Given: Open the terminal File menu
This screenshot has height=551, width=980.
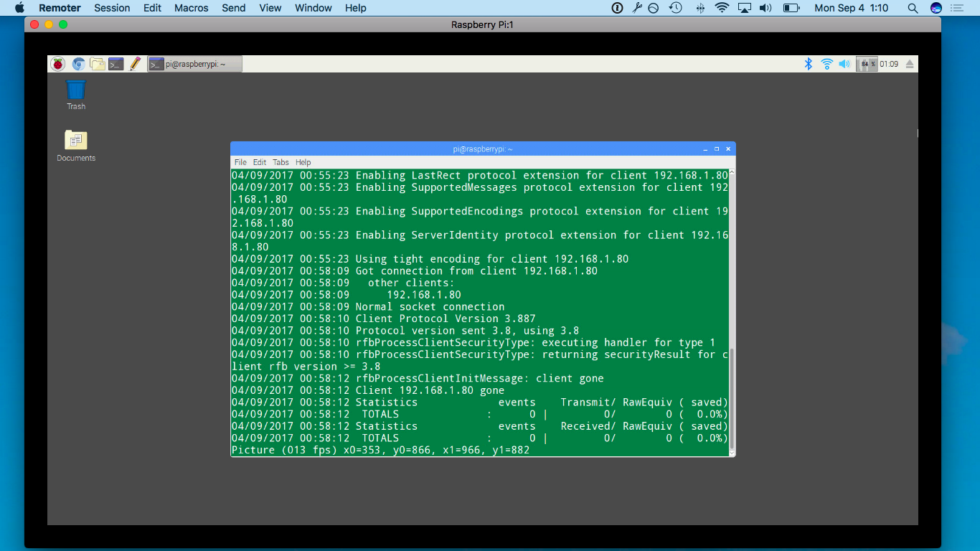Looking at the screenshot, I should pos(240,162).
